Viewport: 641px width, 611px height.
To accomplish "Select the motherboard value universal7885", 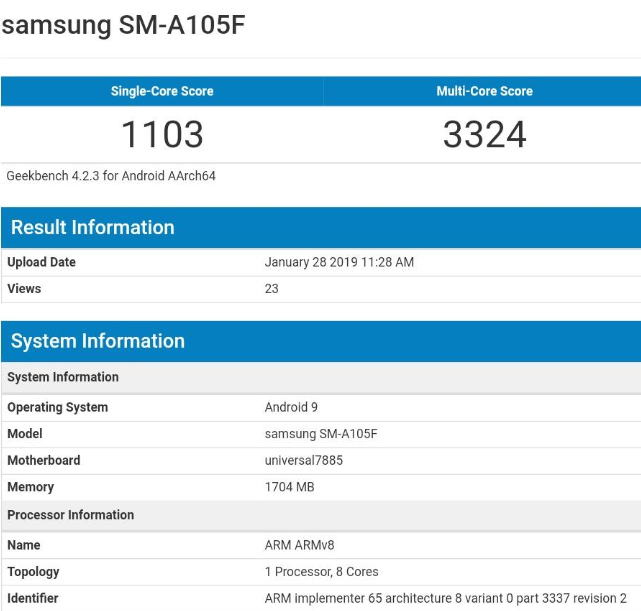I will point(304,460).
